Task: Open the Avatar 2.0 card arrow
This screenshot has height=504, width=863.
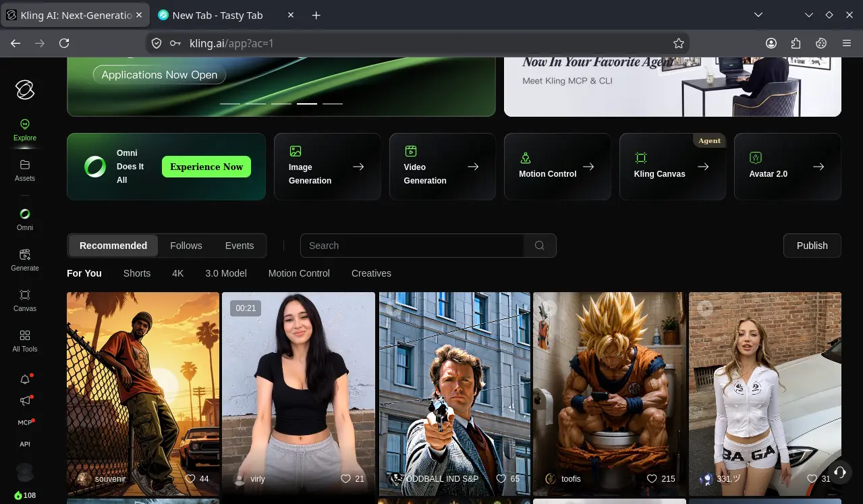Action: click(818, 167)
